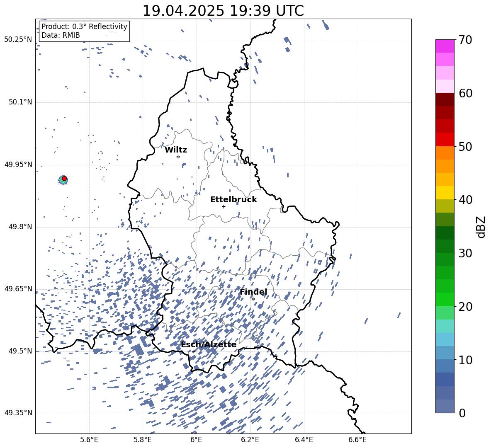Click the colorbar tick label 20

(x=465, y=307)
